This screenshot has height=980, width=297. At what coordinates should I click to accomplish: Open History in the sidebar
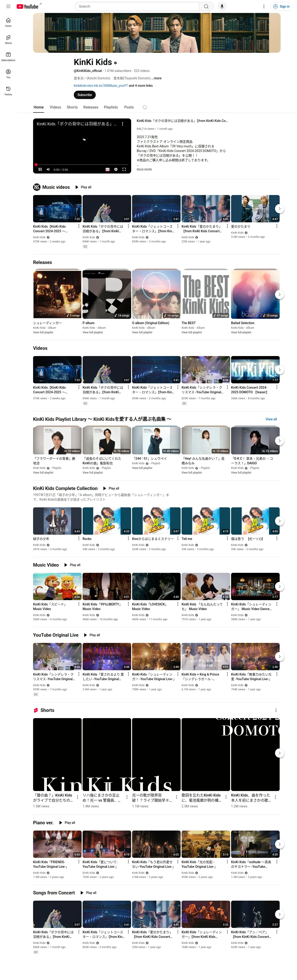(8, 91)
